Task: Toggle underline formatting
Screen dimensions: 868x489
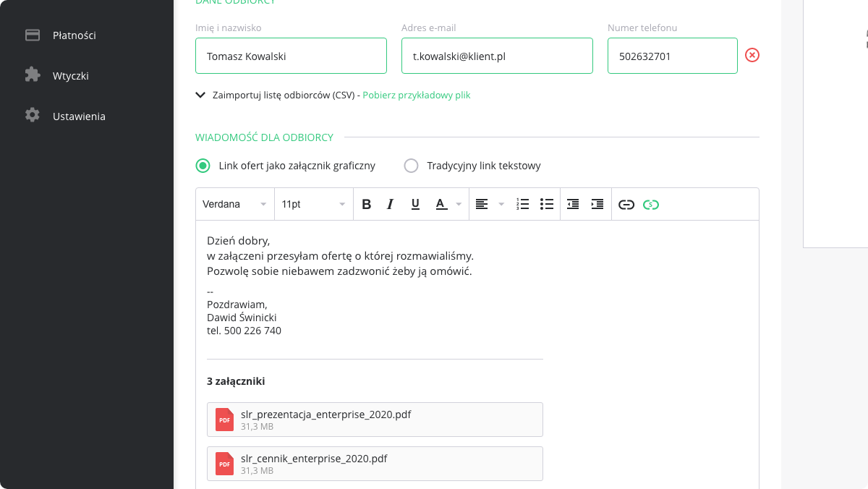Action: [x=415, y=205]
